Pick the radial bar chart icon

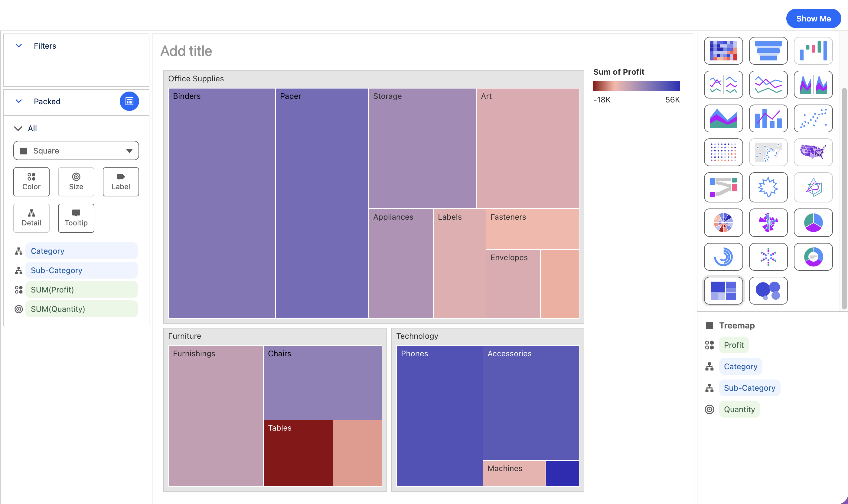click(723, 257)
